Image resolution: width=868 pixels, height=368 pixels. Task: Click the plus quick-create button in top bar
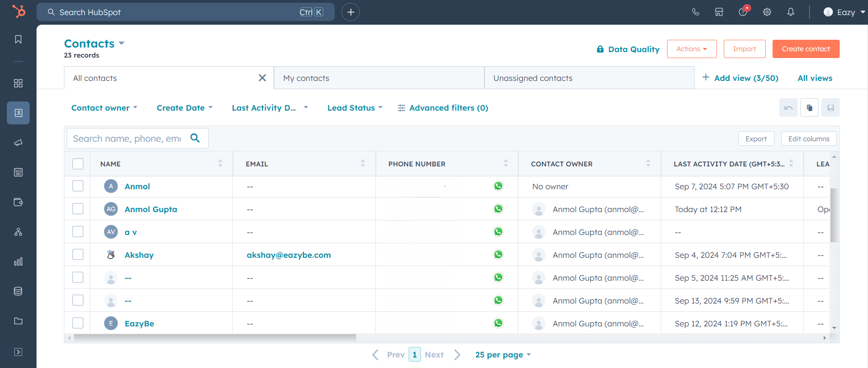351,12
